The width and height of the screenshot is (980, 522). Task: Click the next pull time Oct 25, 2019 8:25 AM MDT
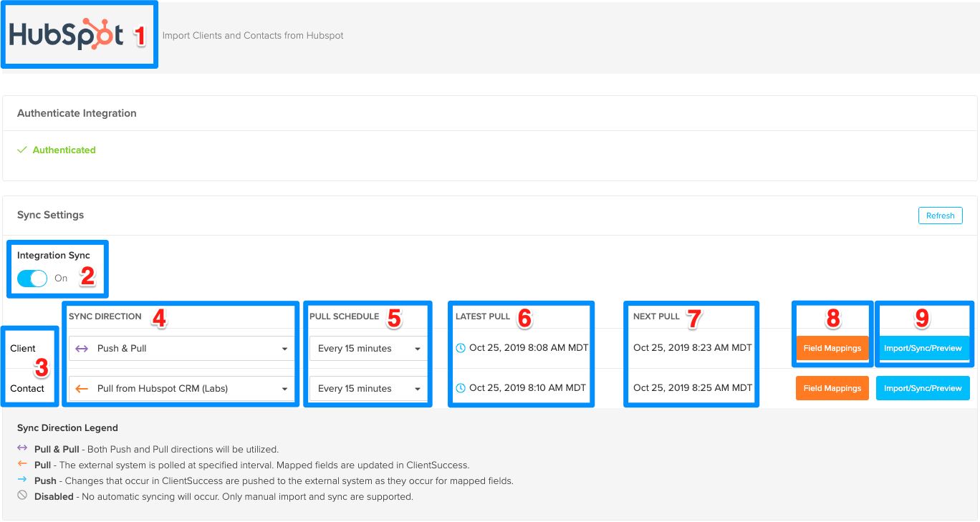(693, 388)
